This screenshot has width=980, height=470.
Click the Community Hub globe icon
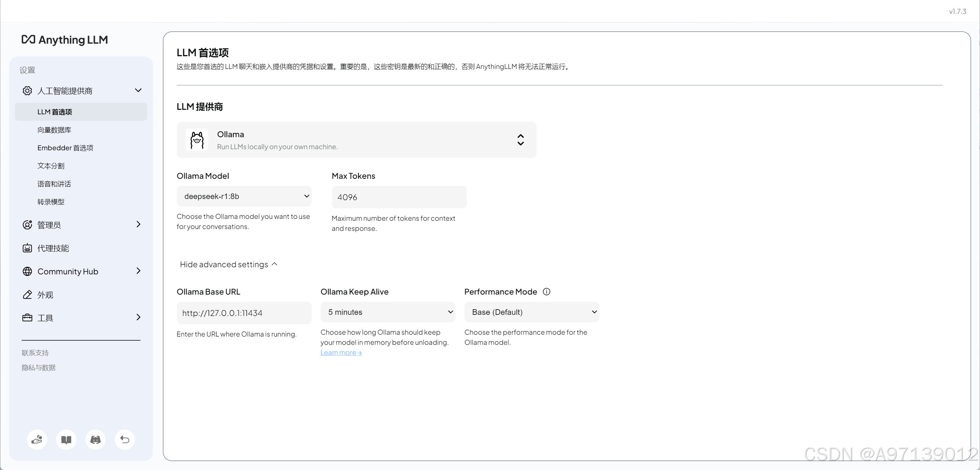(27, 271)
